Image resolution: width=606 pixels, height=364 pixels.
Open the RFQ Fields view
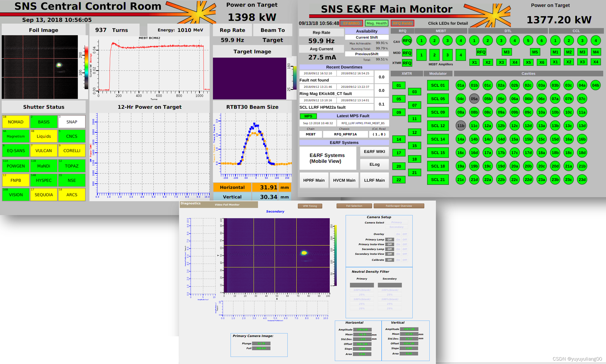[402, 23]
